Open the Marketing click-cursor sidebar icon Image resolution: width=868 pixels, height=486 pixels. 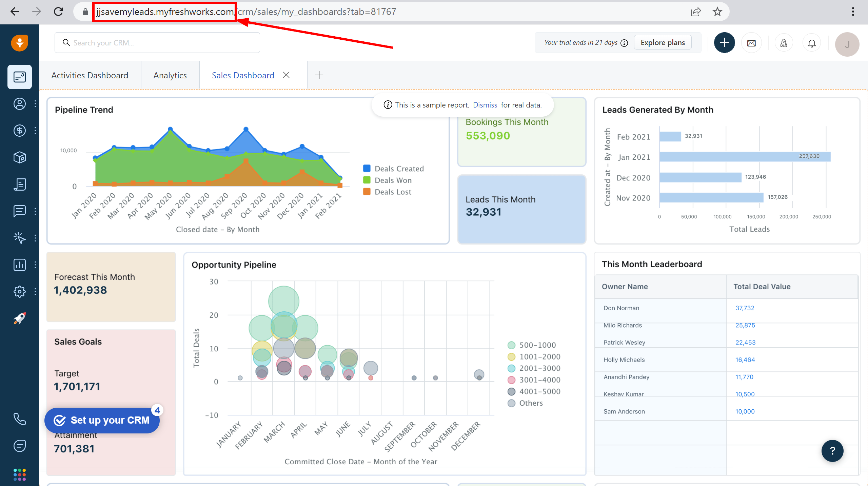pos(20,238)
